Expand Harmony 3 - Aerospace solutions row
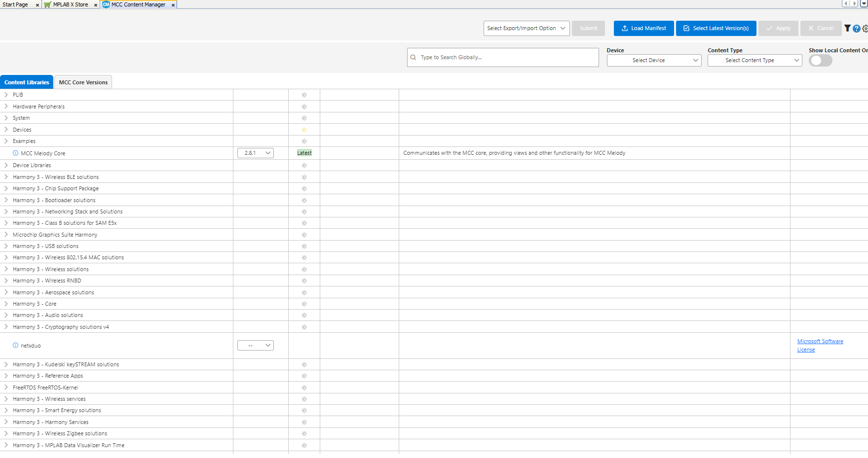The image size is (868, 458). click(x=6, y=292)
